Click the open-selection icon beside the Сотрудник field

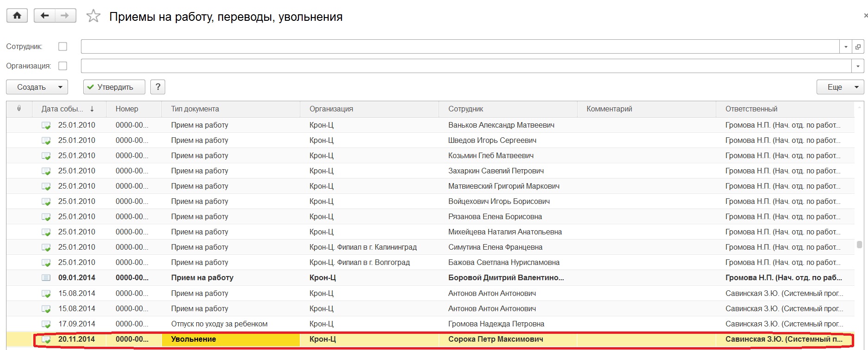click(x=858, y=47)
